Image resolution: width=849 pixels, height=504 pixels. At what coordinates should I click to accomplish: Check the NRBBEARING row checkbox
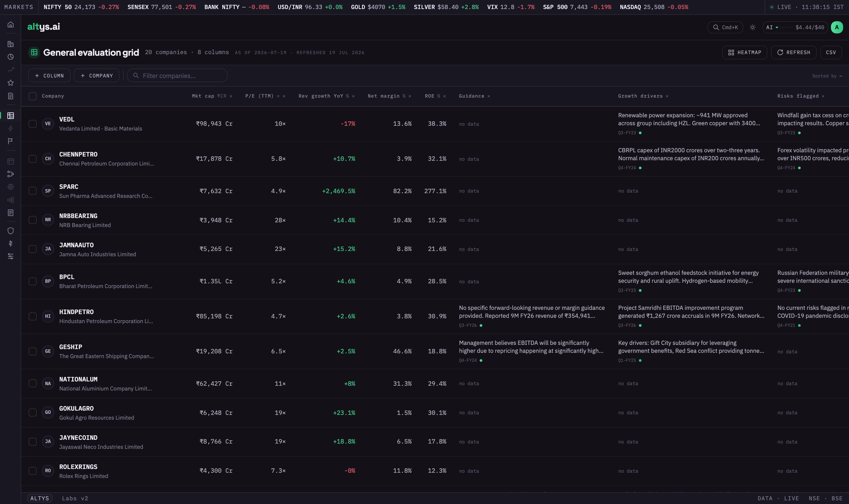pyautogui.click(x=33, y=220)
